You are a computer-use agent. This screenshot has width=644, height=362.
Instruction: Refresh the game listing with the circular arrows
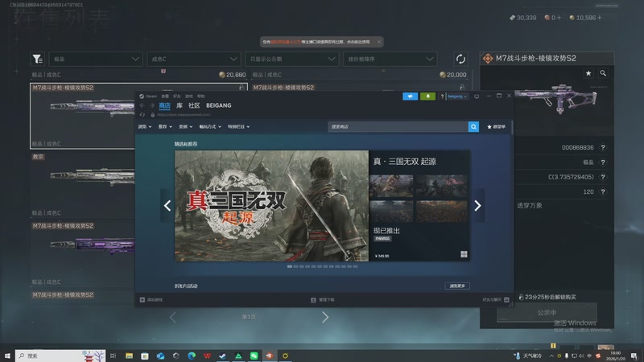click(460, 59)
